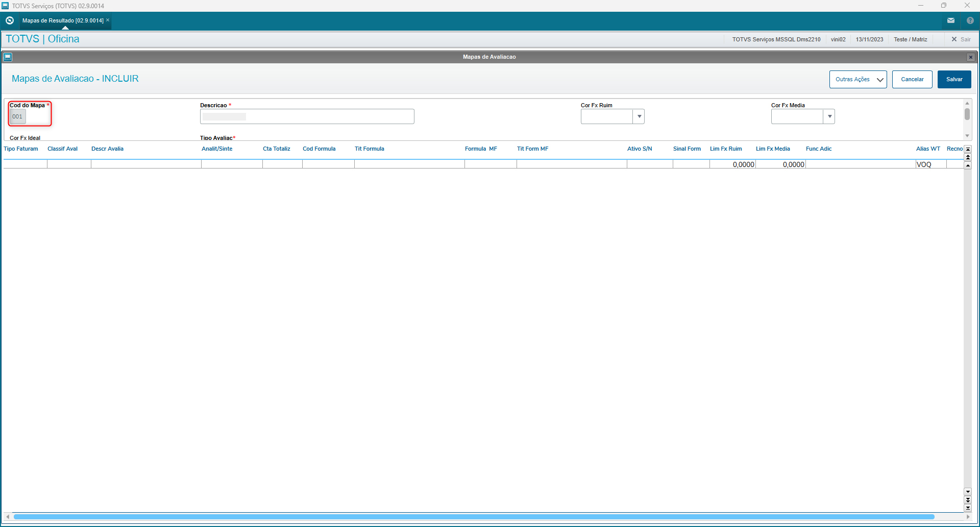This screenshot has height=527, width=980.
Task: Open the mail messages icon
Action: [x=950, y=20]
